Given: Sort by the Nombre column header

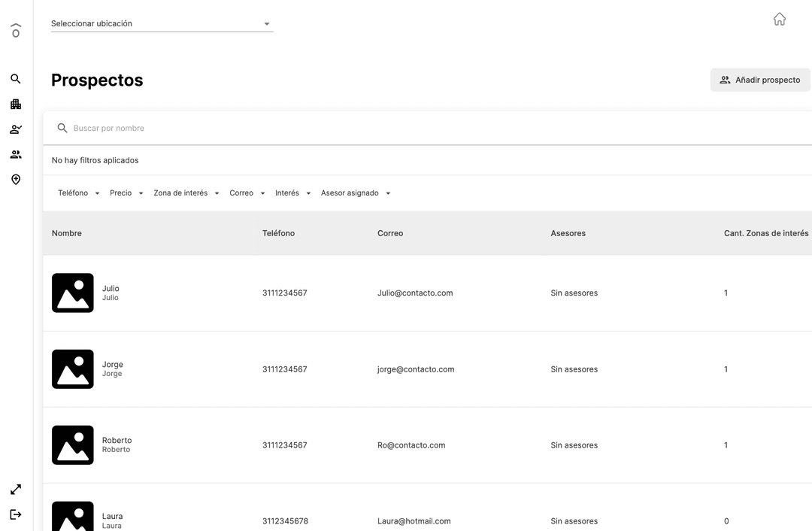Looking at the screenshot, I should pyautogui.click(x=67, y=233).
